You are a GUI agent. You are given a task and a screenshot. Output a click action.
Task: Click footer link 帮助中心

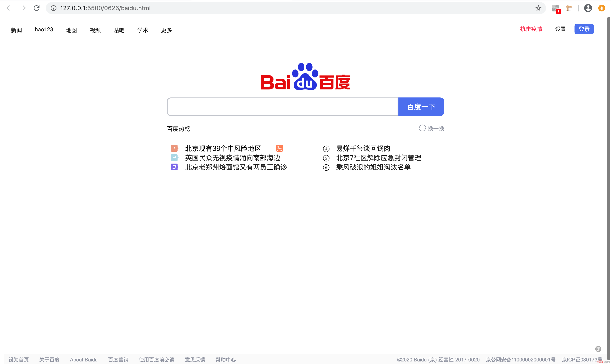pos(226,360)
